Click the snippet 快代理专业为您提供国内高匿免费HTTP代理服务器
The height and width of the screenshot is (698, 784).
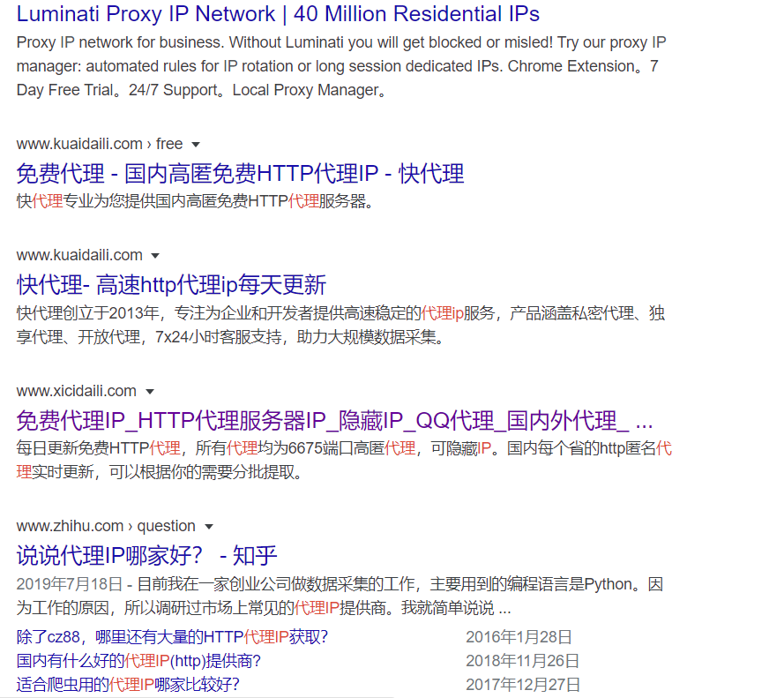pyautogui.click(x=196, y=201)
